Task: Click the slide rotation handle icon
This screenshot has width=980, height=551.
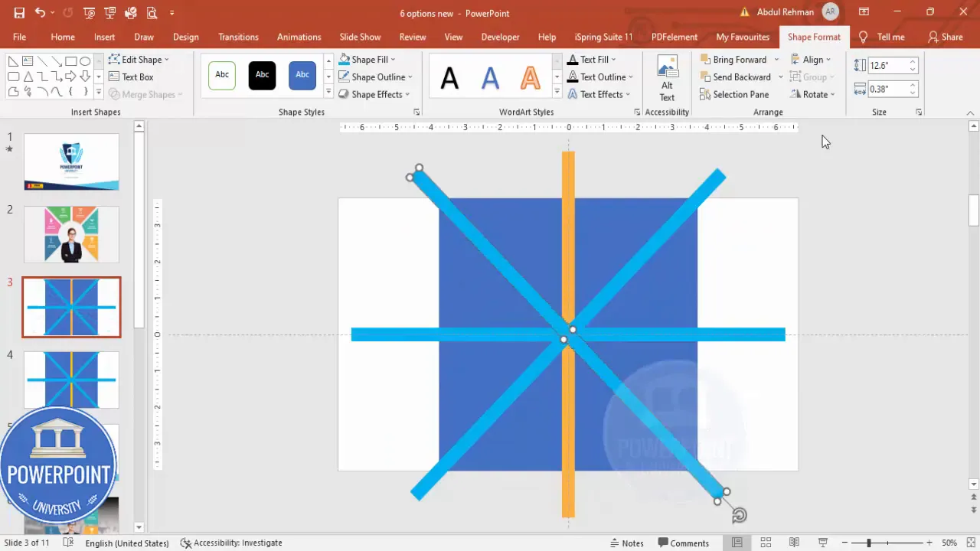Action: tap(739, 515)
